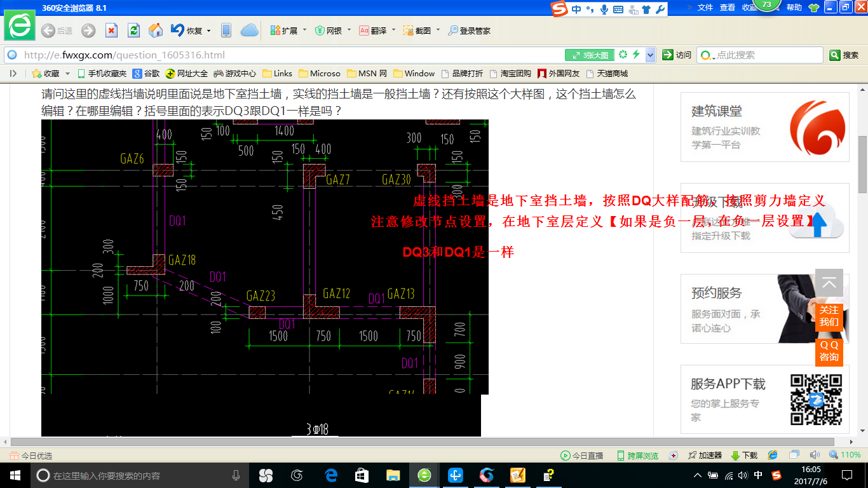Open 登录管家 login manager
This screenshot has height=488, width=868.
469,30
